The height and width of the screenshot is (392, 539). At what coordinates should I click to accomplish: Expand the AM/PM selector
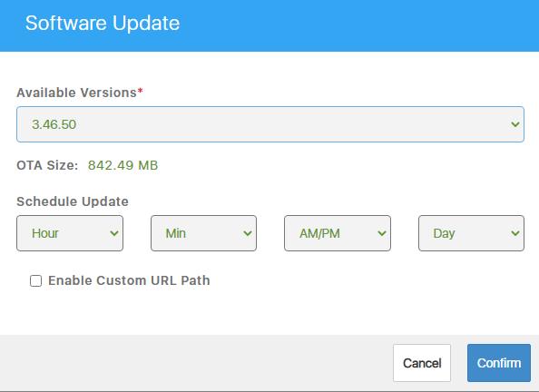338,233
